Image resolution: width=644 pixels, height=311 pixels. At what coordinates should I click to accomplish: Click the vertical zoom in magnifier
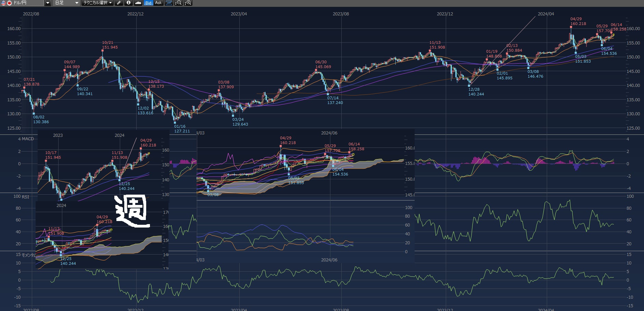[188, 3]
